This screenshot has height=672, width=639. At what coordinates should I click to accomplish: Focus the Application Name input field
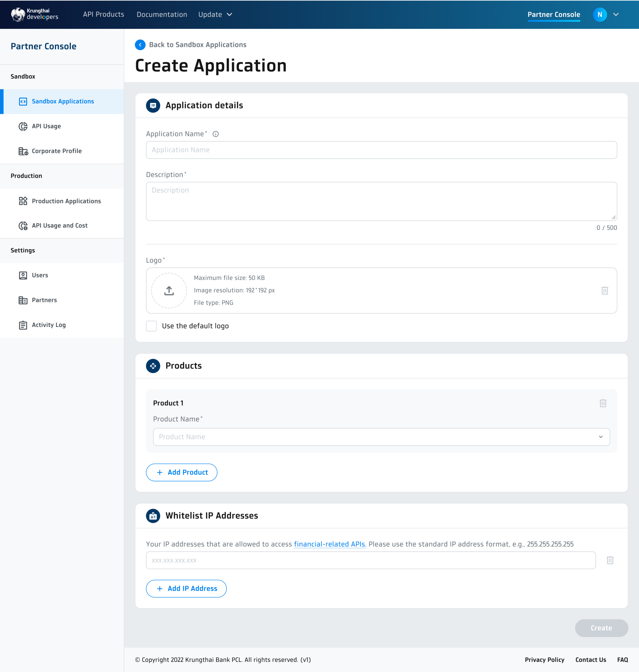tap(381, 150)
